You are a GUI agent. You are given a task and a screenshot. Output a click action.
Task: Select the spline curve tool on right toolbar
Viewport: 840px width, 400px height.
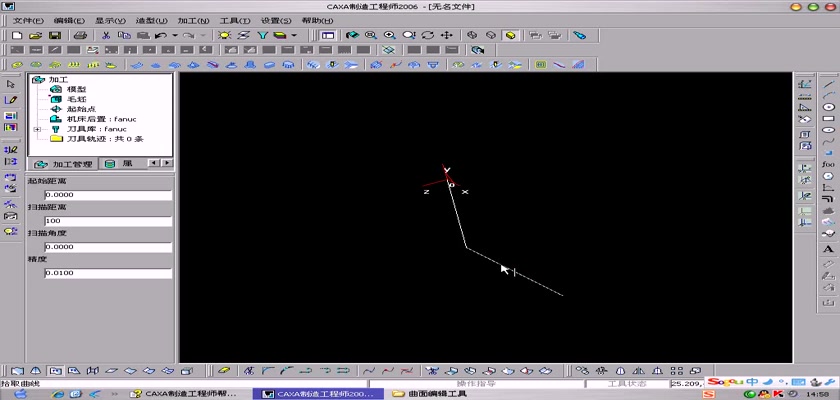pos(828,141)
